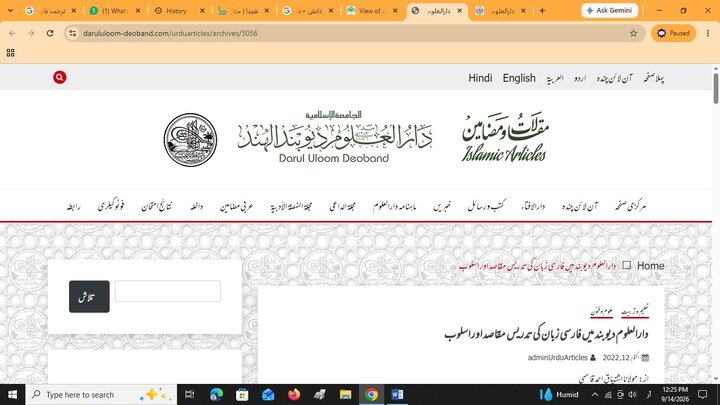Image resolution: width=720 pixels, height=405 pixels.
Task: Open پہلا صفحہ top bar link
Action: [x=654, y=78]
